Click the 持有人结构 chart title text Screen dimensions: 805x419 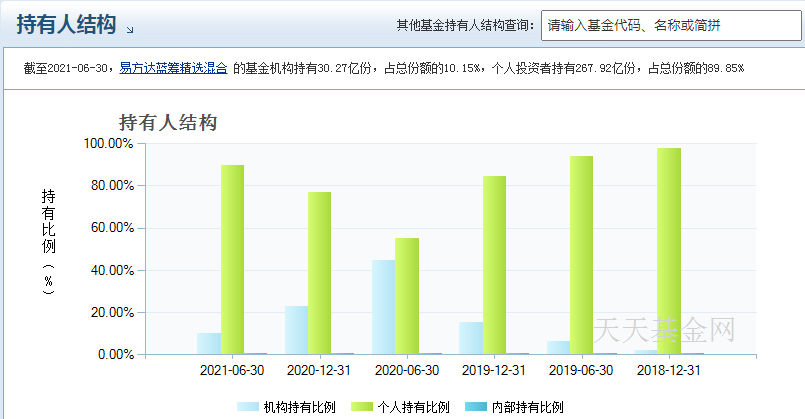(x=168, y=123)
